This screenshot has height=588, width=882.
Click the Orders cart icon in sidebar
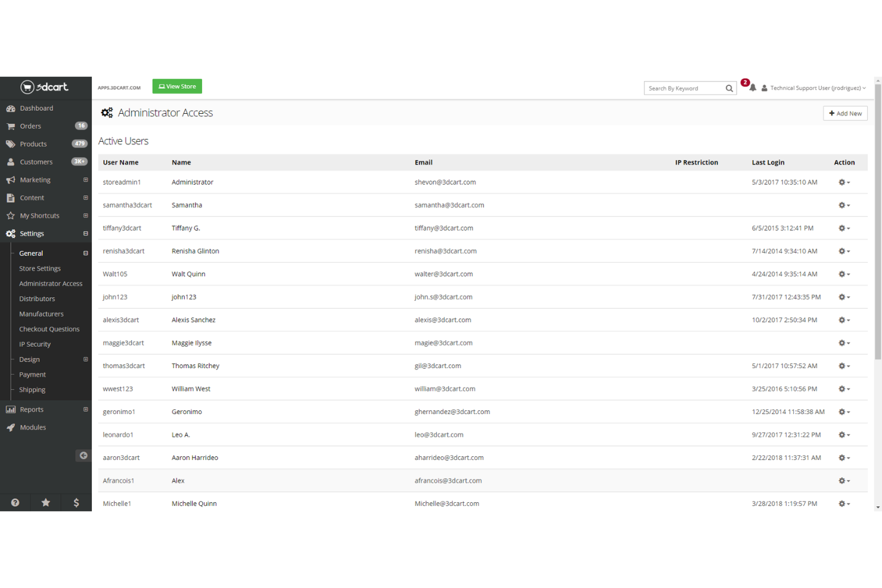point(11,126)
